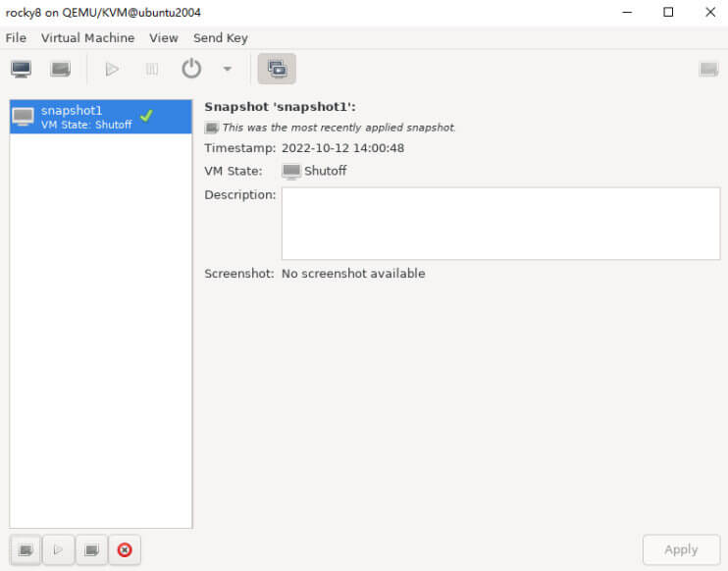Create a new snapshot

coord(26,550)
